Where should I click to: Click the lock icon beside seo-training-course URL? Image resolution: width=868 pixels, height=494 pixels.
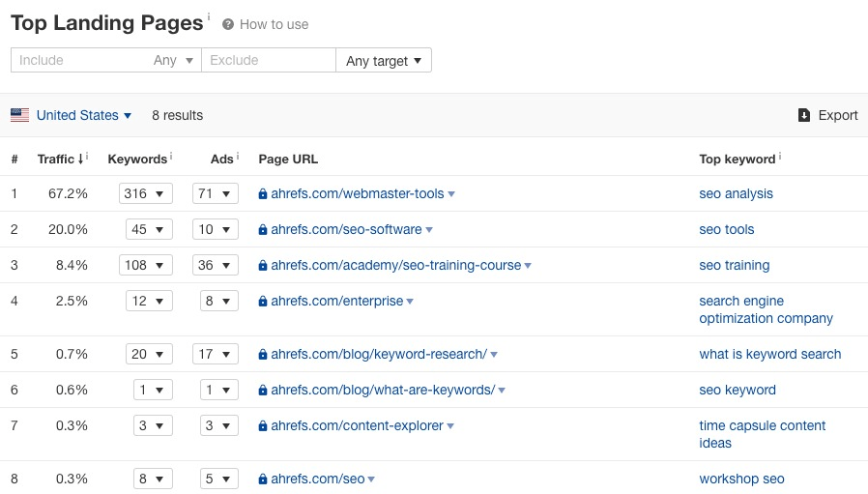tap(263, 266)
